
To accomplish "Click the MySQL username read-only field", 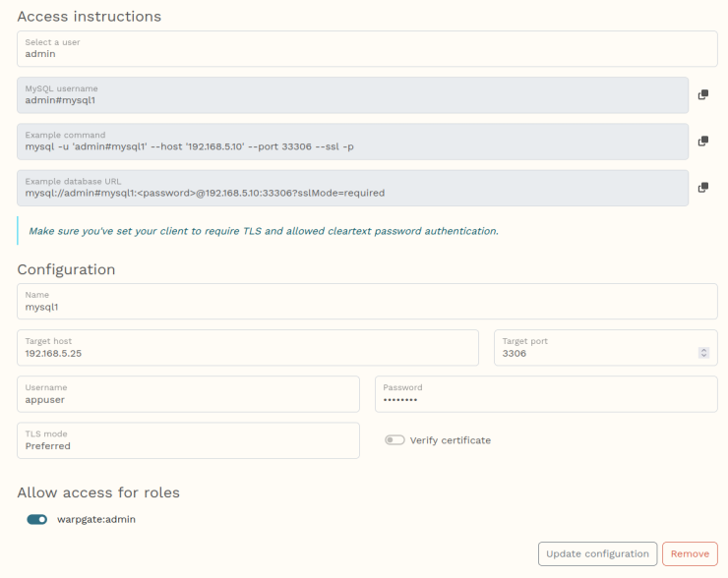I will coord(352,95).
